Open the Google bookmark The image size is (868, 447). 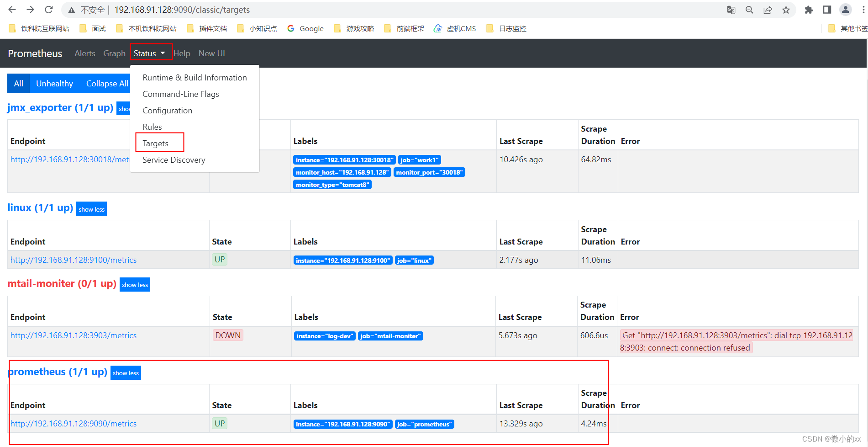tap(305, 28)
